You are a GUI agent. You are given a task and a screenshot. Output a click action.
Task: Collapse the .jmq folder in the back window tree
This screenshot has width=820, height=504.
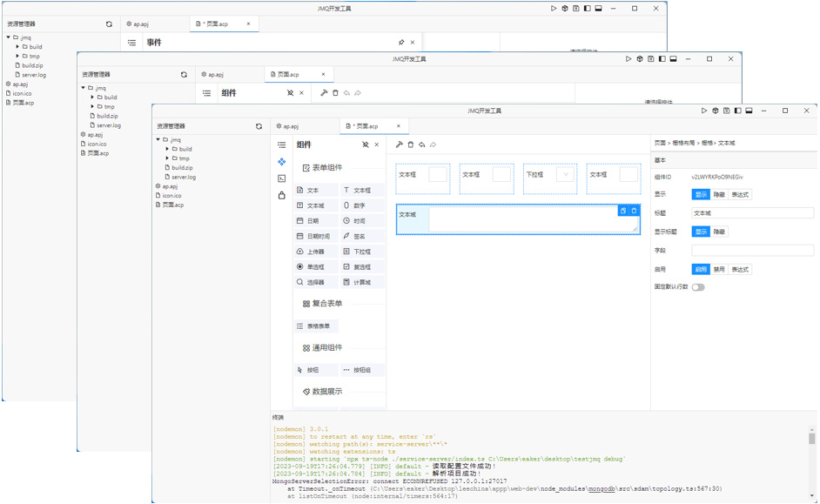[9, 37]
